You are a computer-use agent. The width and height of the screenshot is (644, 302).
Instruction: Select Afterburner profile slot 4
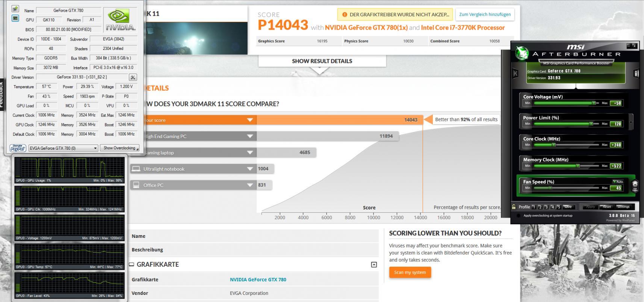pos(552,207)
